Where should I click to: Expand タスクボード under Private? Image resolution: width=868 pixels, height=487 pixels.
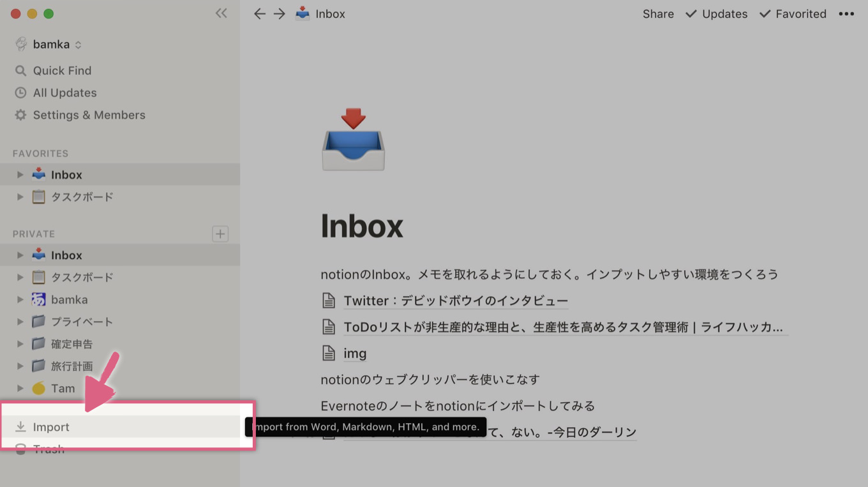point(20,278)
